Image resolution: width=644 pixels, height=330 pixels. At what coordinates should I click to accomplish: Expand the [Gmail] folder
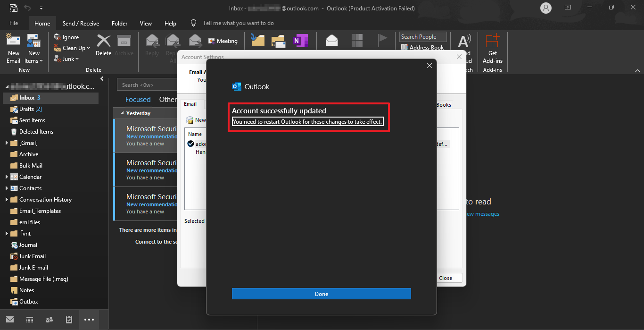tap(7, 143)
